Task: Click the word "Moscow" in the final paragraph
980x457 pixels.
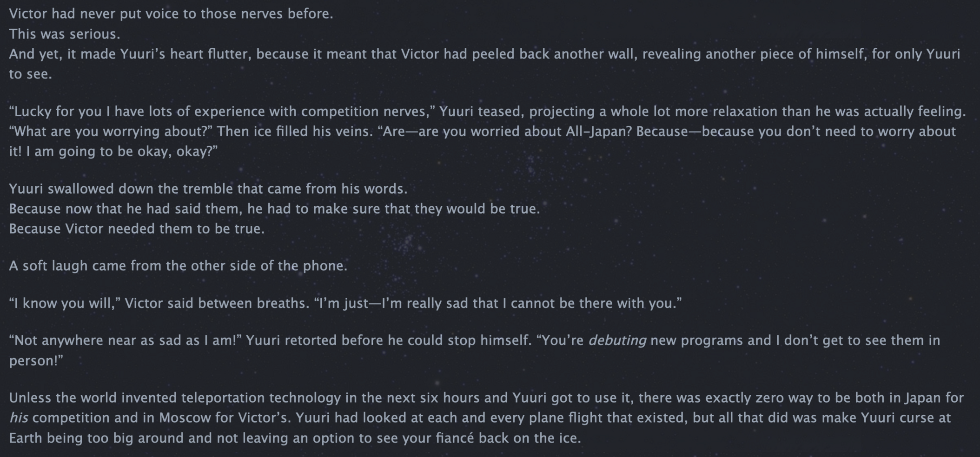Action: click(185, 418)
